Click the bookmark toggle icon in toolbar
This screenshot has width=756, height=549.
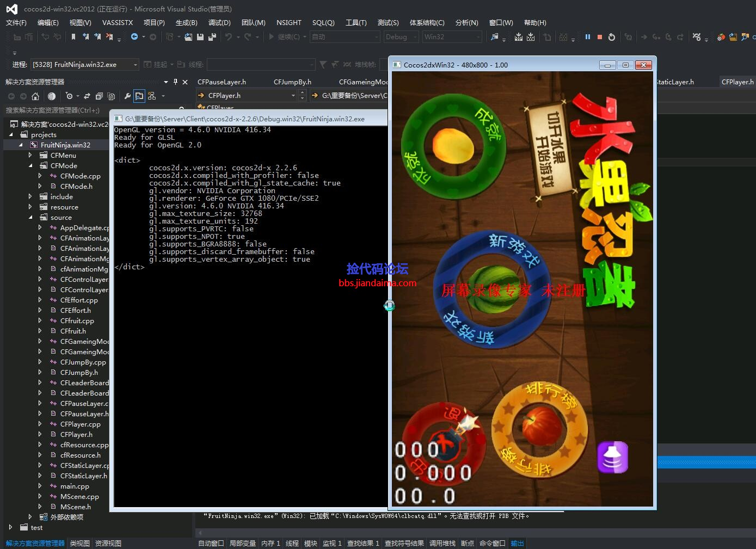coord(73,36)
